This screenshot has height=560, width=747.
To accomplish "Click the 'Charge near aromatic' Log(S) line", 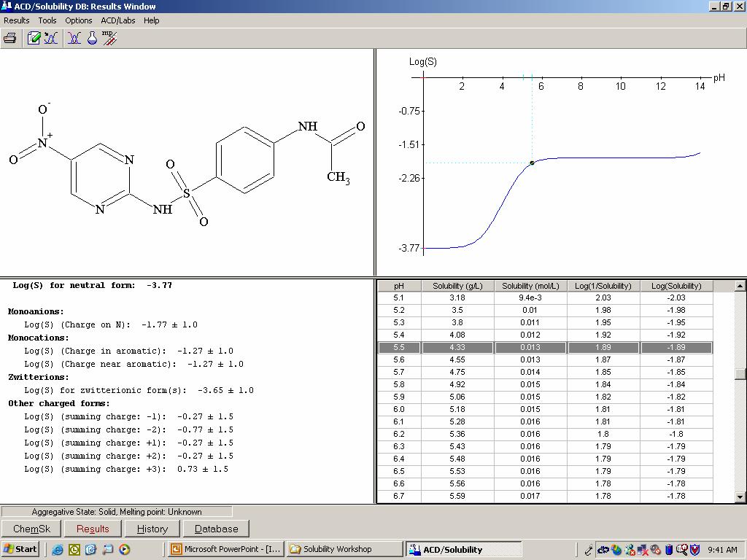I will 133,365.
